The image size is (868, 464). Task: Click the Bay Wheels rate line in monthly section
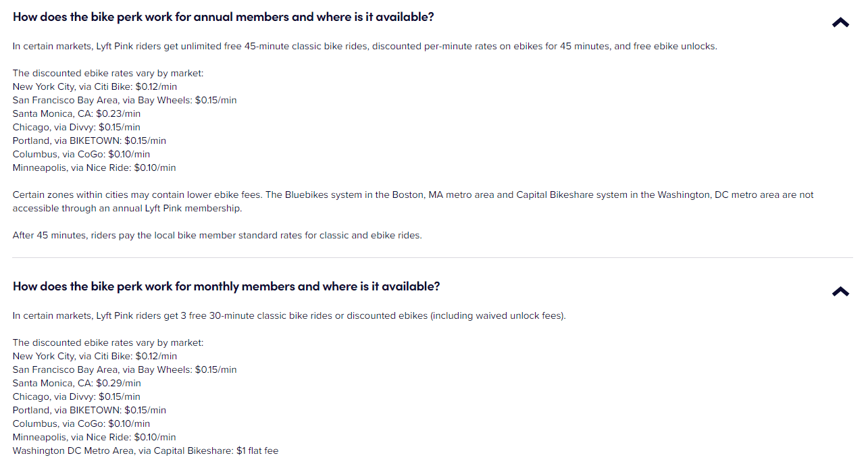pos(124,369)
